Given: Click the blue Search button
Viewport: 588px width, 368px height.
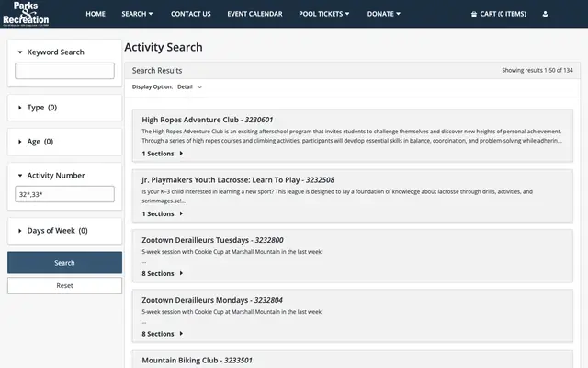Looking at the screenshot, I should [x=64, y=262].
